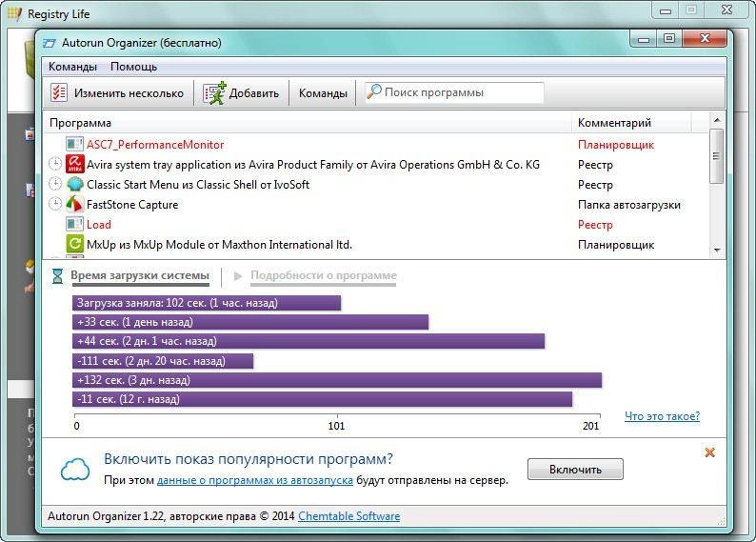This screenshot has width=756, height=542.
Task: Click the Включить button
Action: coord(575,470)
